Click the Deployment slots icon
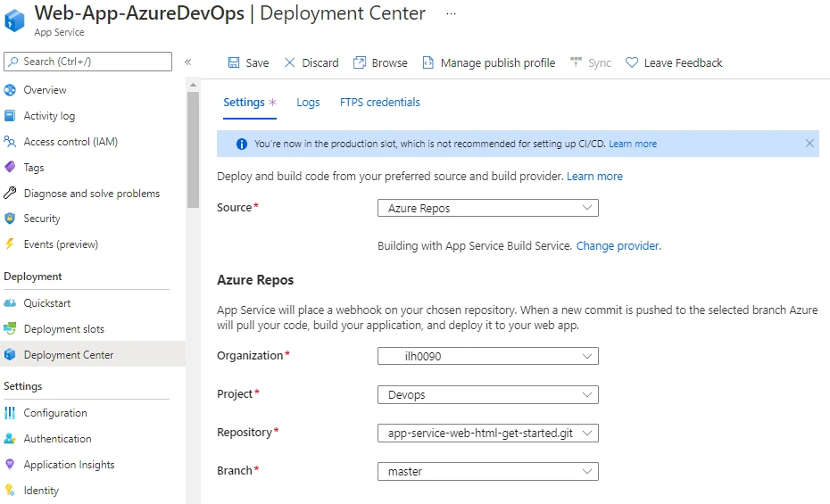830x504 pixels. click(x=10, y=329)
